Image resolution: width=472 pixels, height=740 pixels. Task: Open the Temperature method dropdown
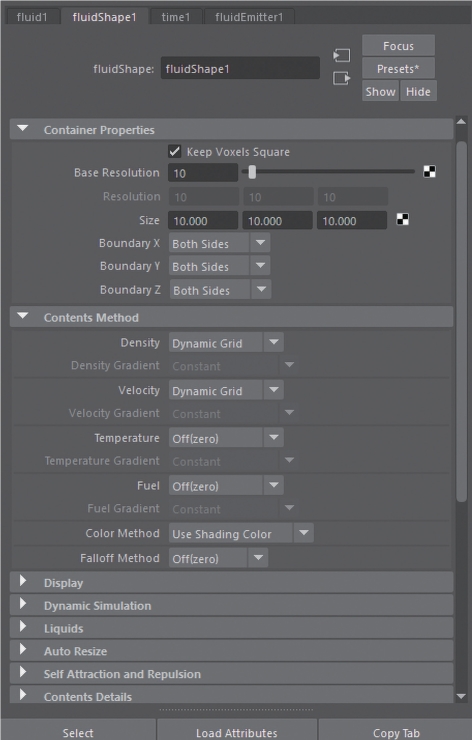coord(226,438)
